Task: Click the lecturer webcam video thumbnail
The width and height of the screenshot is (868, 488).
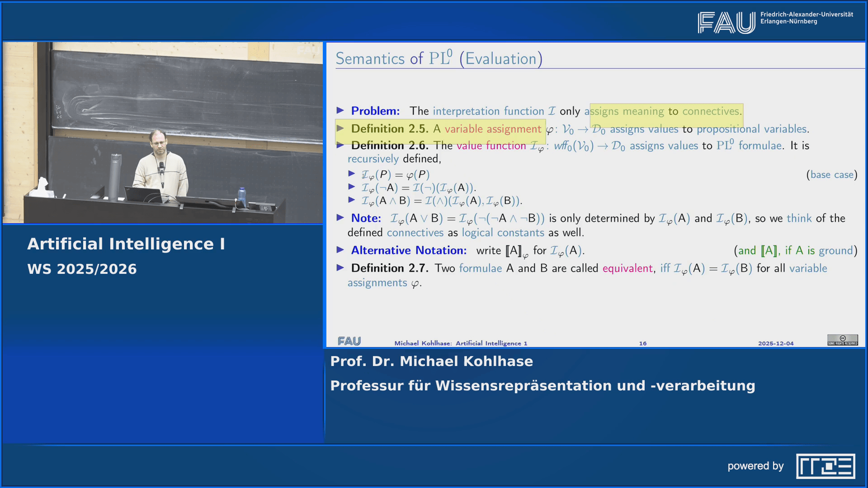Action: click(x=163, y=132)
